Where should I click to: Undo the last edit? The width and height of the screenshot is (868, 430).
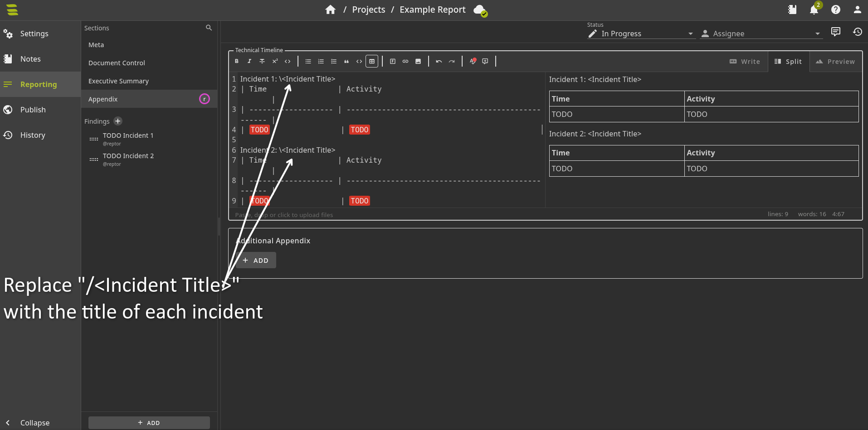coord(439,61)
